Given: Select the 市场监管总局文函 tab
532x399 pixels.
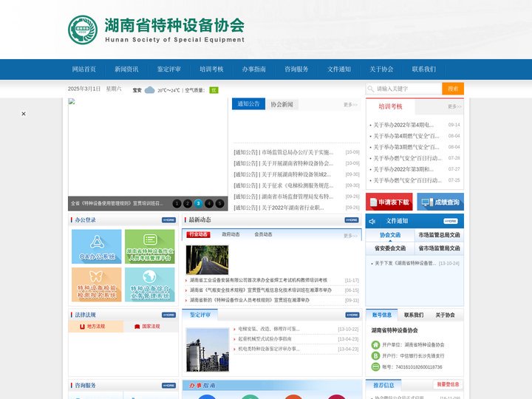Looking at the screenshot, I should point(440,235).
